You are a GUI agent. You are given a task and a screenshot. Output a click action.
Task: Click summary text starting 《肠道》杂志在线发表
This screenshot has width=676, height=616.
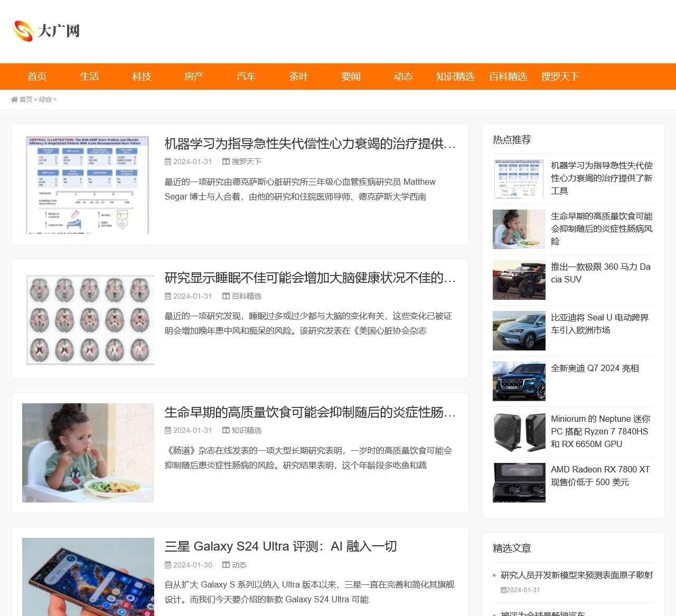tap(308, 458)
